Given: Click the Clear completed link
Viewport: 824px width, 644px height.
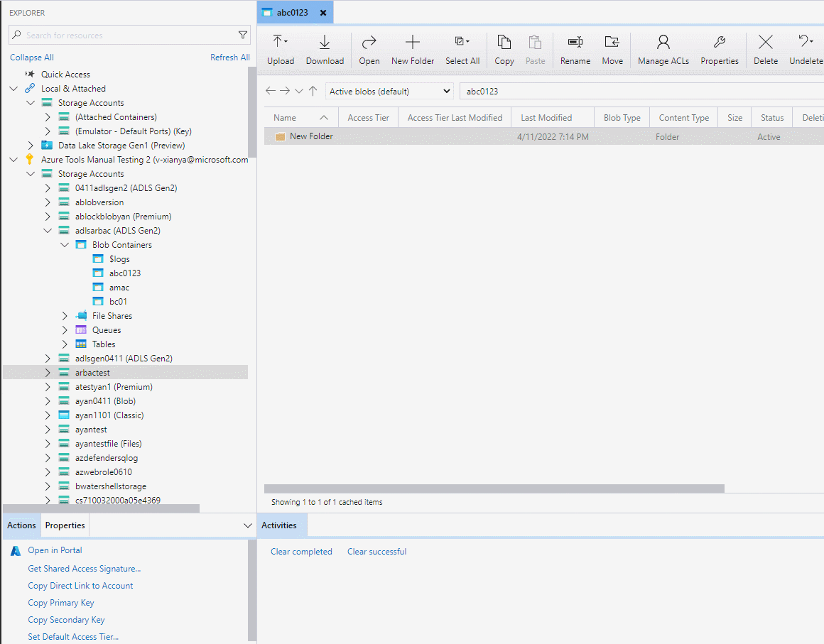Looking at the screenshot, I should [301, 551].
